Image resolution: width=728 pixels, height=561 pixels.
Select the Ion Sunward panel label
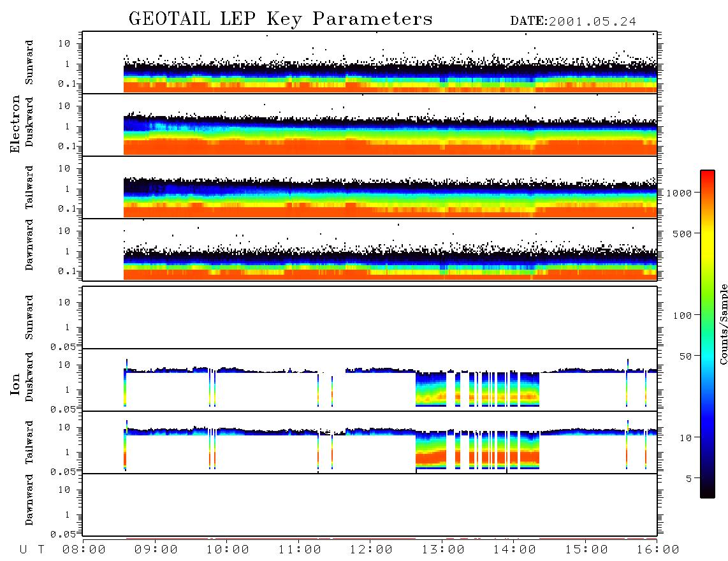tap(29, 317)
